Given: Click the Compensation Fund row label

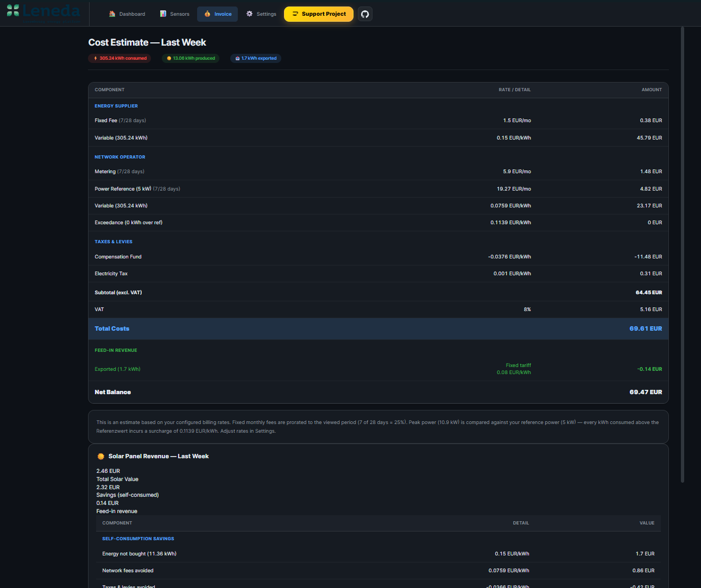Looking at the screenshot, I should pyautogui.click(x=118, y=257).
